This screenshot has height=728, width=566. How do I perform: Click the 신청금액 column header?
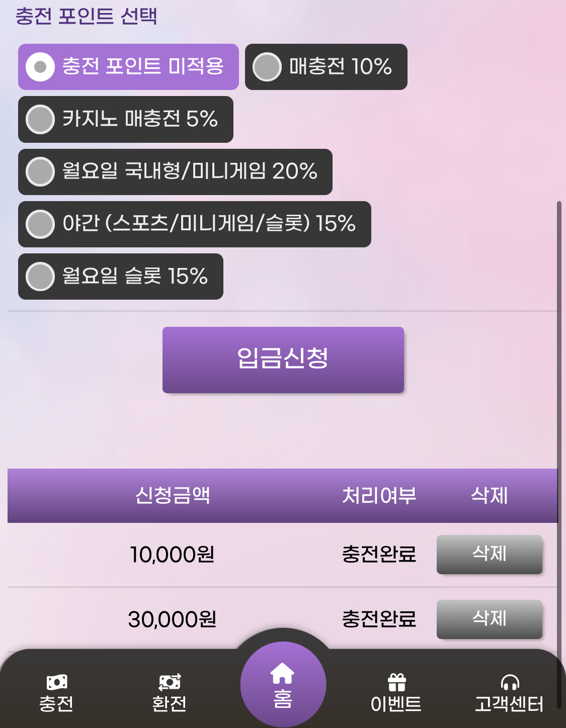(173, 495)
